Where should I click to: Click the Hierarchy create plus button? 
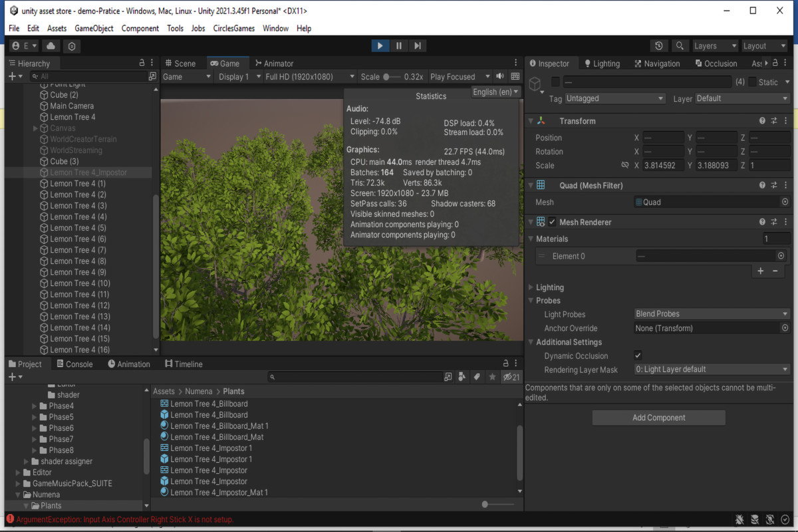[x=15, y=76]
